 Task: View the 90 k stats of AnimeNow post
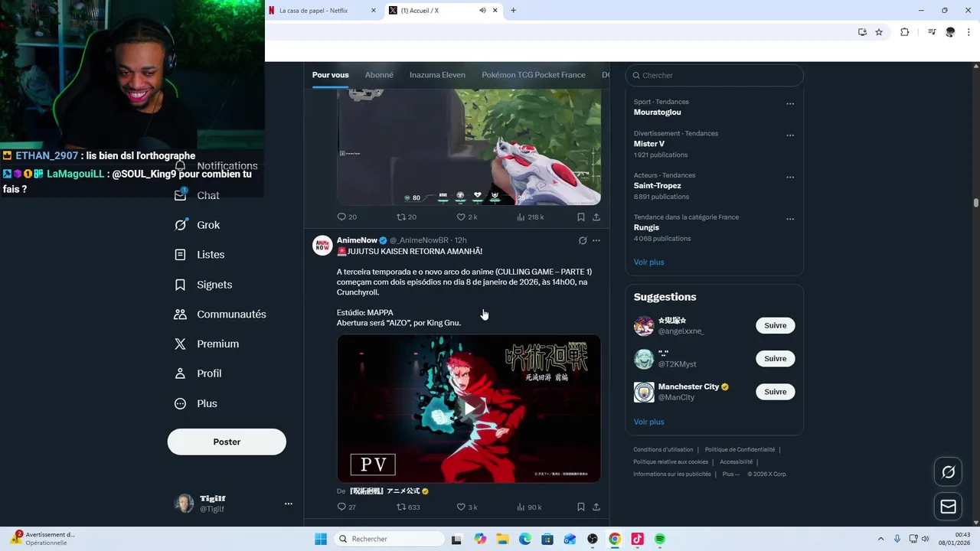pos(529,507)
